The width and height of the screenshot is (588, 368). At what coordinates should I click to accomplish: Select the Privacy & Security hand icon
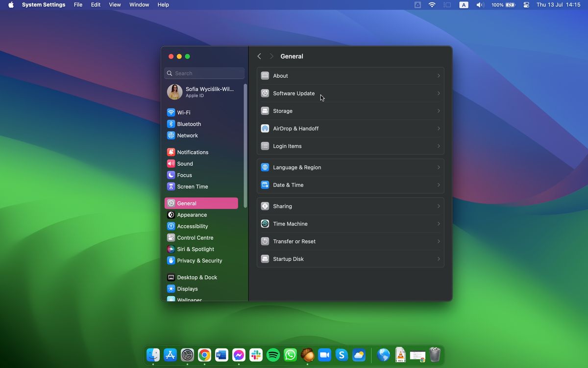[x=171, y=261]
